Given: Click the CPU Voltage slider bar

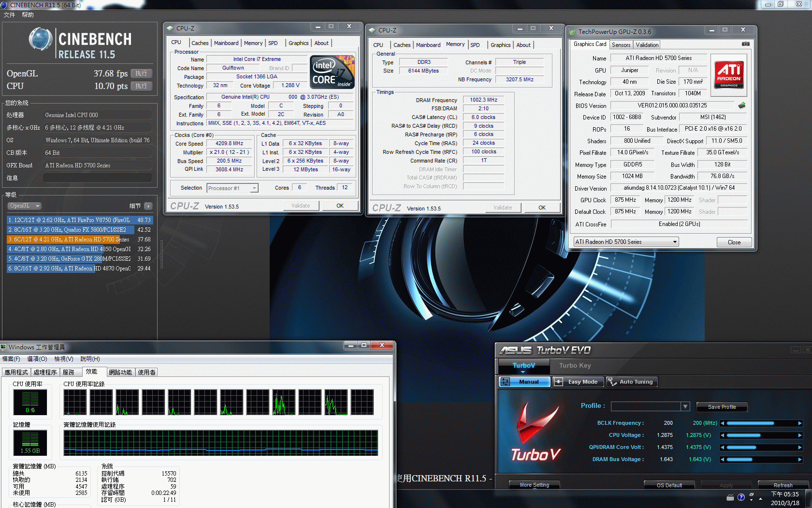Looking at the screenshot, I should click(x=761, y=435).
